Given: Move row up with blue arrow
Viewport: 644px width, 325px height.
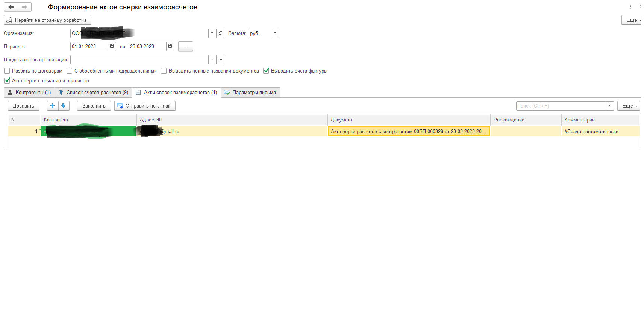Looking at the screenshot, I should 53,106.
